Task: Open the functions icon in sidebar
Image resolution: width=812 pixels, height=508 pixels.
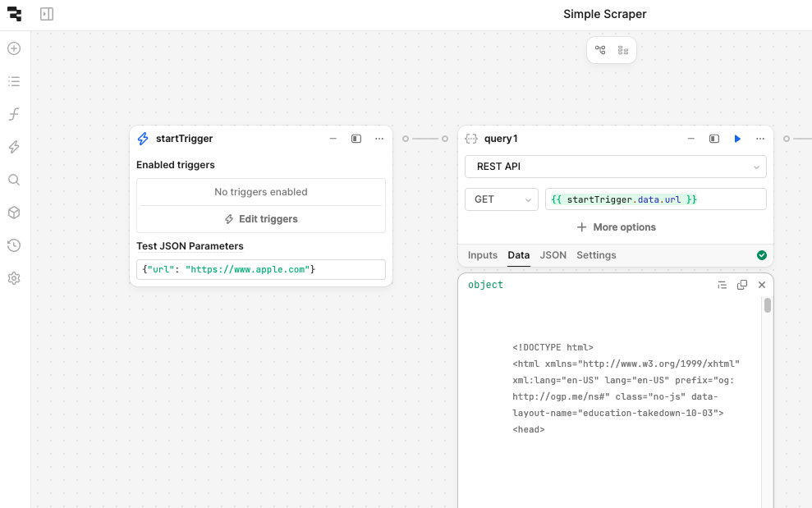Action: 14,114
